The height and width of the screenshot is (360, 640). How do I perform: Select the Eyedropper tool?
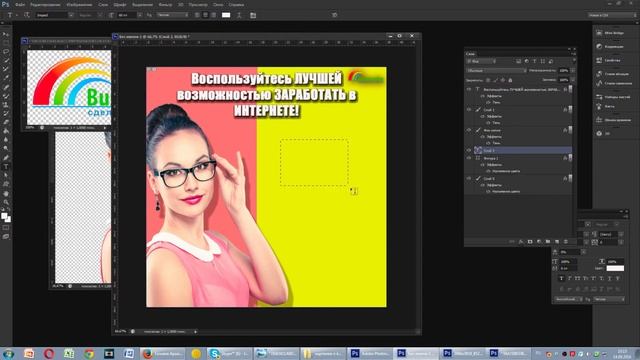pyautogui.click(x=6, y=78)
